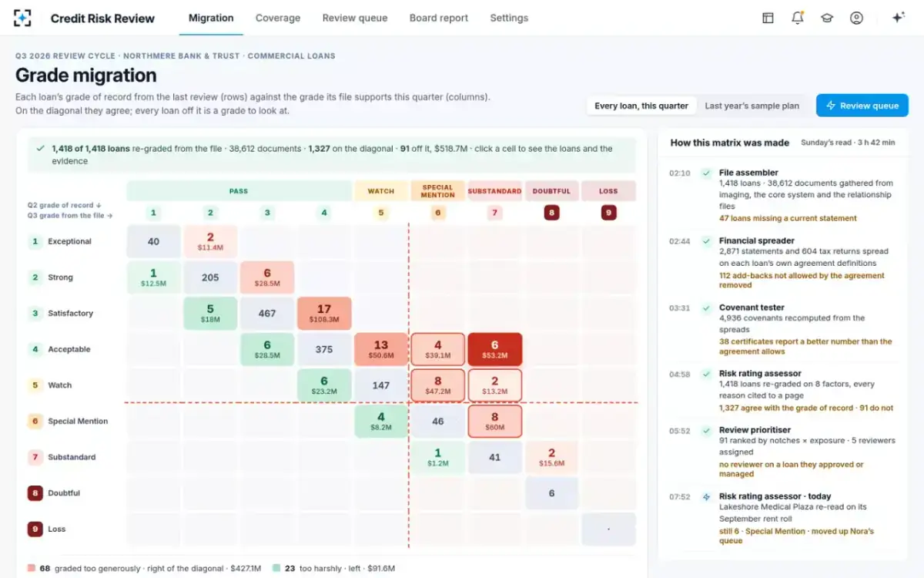
Task: Open the Acceptable to Substandard cell with 6 loans
Action: [494, 349]
